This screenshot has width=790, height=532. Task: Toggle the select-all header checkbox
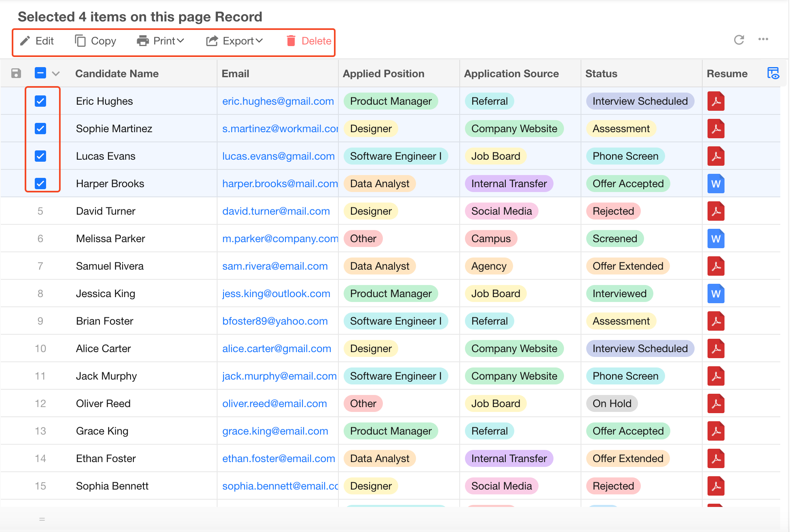click(x=40, y=73)
